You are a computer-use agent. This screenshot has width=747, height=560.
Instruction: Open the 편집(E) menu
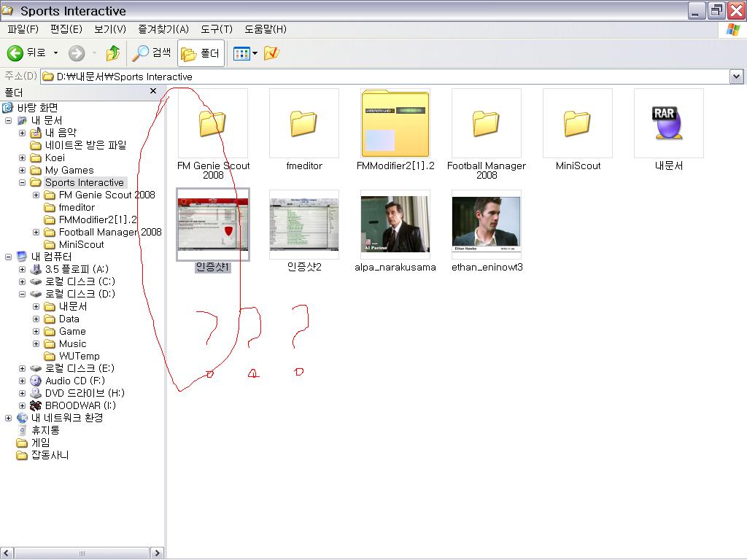(66, 29)
